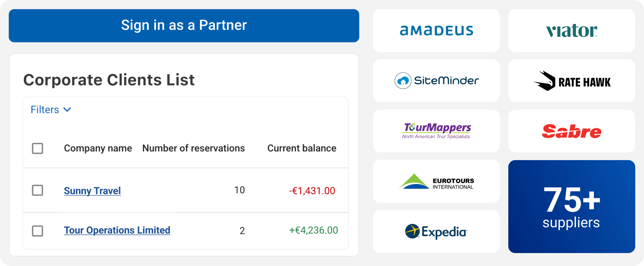Click the Amadeus supplier logo
The image size is (644, 266).
point(436,31)
